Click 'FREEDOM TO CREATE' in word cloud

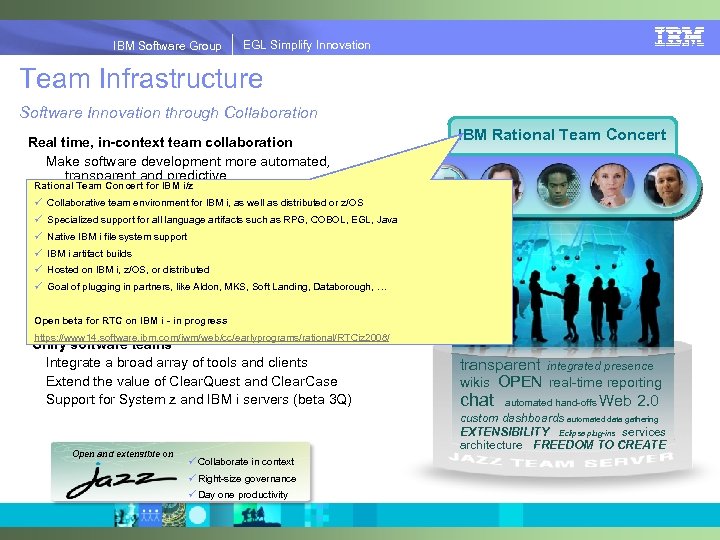tap(600, 444)
